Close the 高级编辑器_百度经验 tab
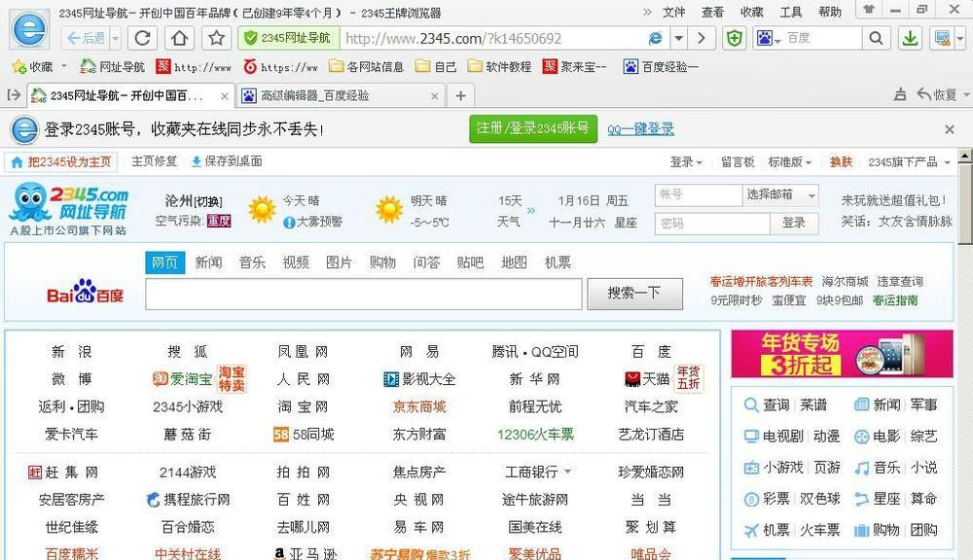 click(434, 96)
